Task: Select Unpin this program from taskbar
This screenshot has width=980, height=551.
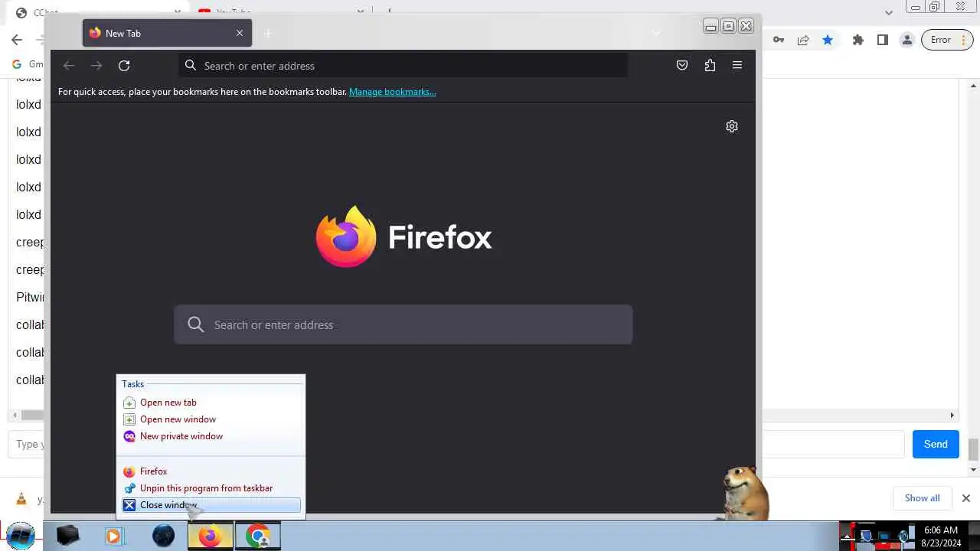Action: (211, 488)
